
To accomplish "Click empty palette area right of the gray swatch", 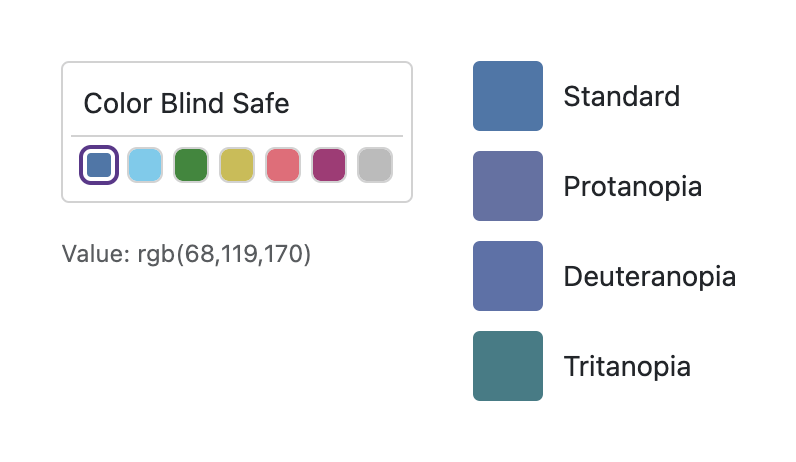I will 402,166.
